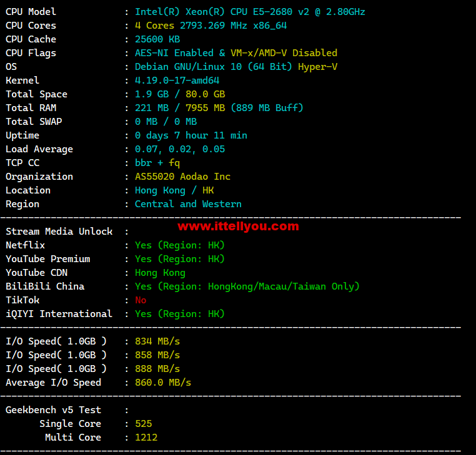The image size is (476, 455).
Task: Click the 'Total RAM' label
Action: coord(31,108)
